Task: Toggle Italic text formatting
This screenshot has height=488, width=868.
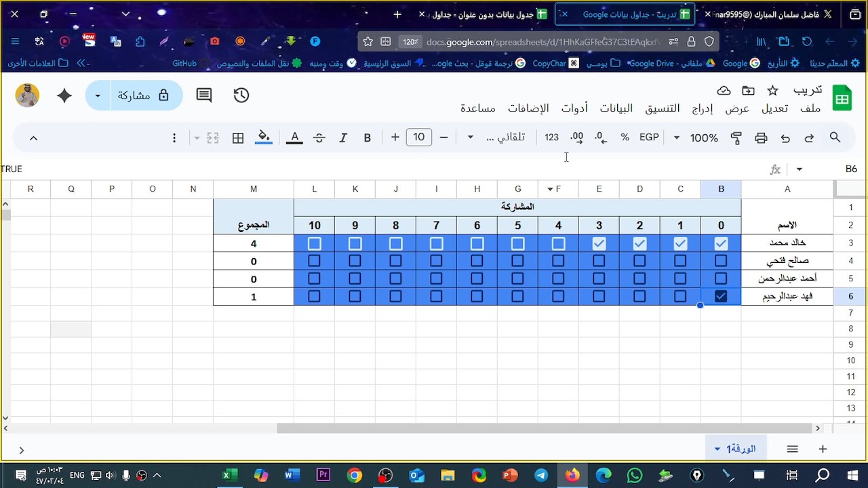Action: point(343,138)
